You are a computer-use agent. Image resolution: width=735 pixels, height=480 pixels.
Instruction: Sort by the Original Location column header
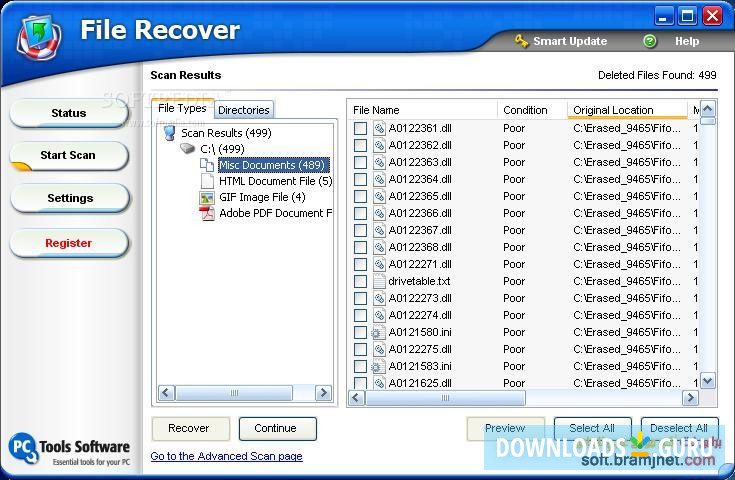[628, 110]
